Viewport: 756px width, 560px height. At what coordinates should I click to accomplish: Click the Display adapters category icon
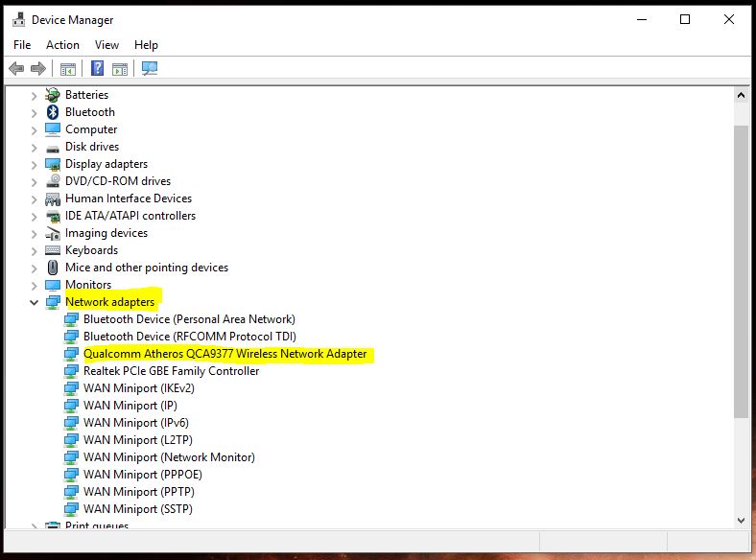click(x=53, y=164)
